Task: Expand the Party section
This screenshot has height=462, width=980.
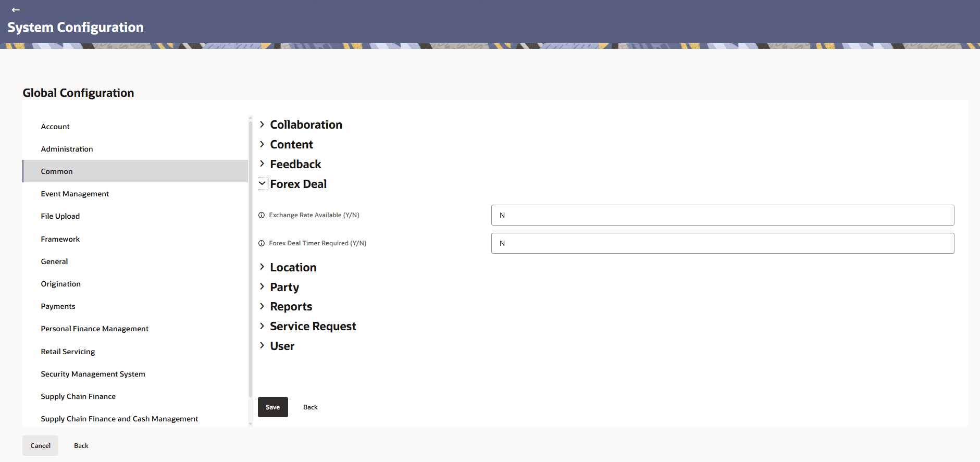Action: click(x=263, y=287)
